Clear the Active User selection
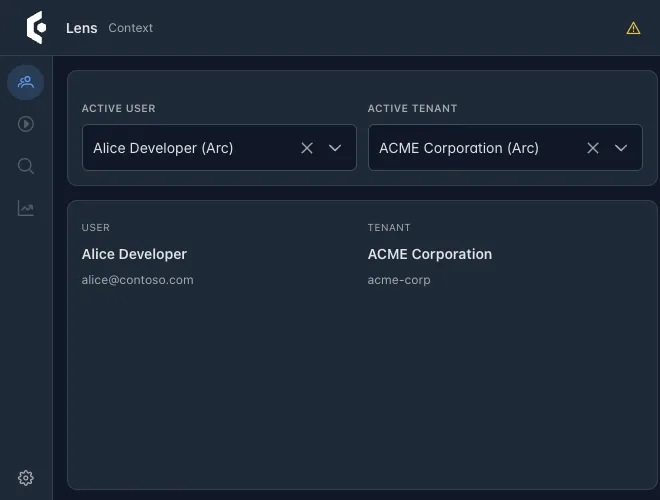 (x=307, y=148)
